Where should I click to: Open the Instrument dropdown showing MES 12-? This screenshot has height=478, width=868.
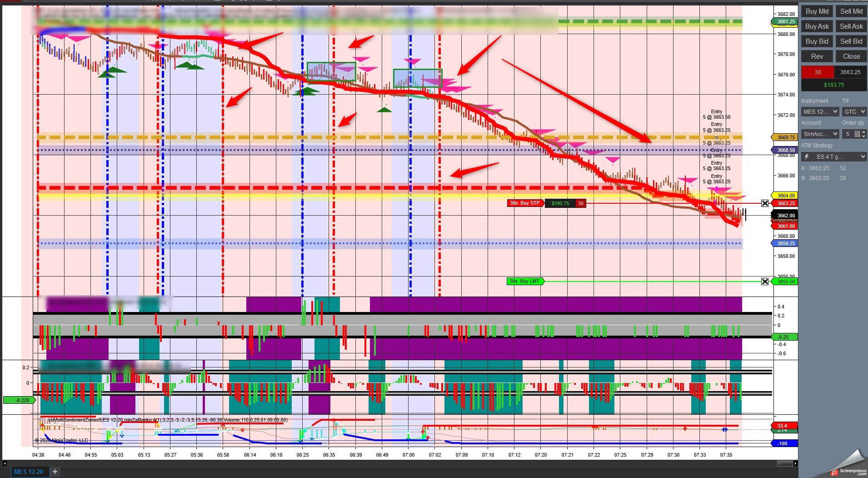(x=820, y=112)
